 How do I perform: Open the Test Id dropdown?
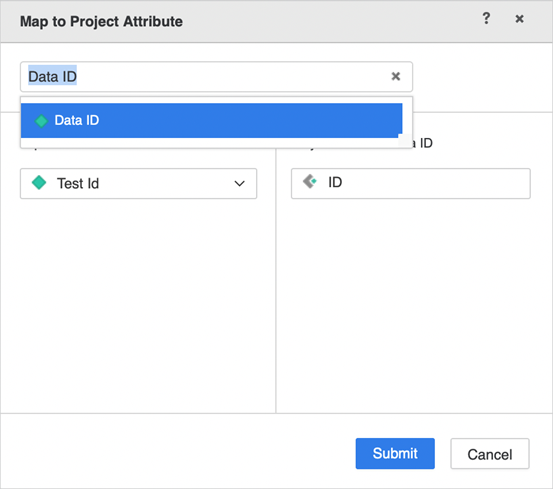(138, 183)
